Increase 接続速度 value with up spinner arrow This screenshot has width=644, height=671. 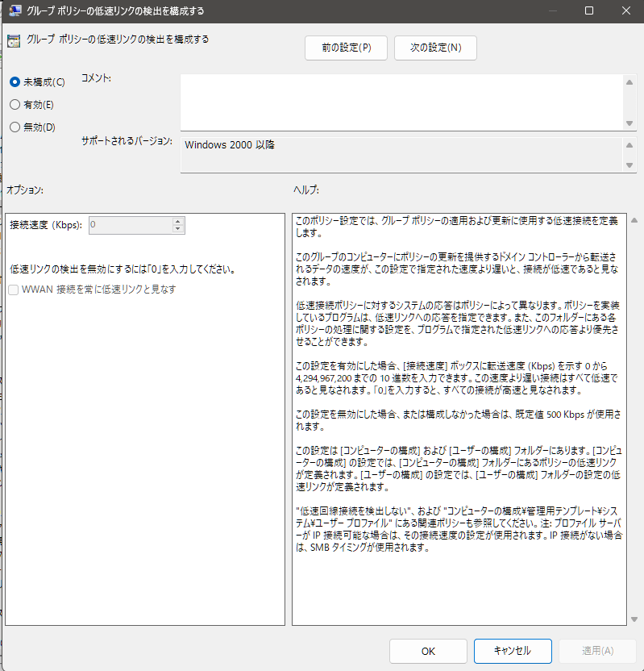click(178, 221)
